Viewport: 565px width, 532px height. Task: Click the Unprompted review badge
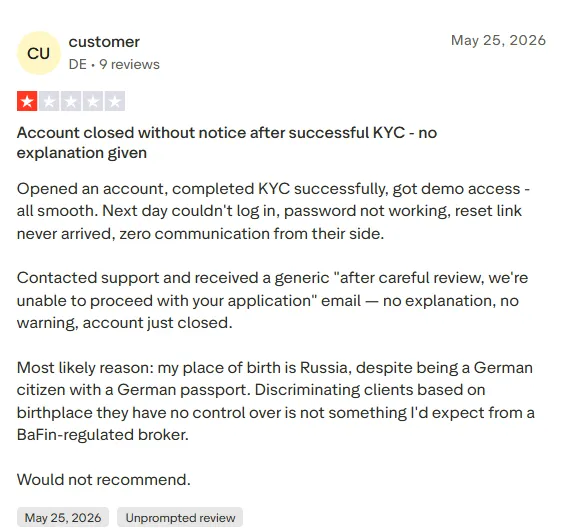point(180,518)
